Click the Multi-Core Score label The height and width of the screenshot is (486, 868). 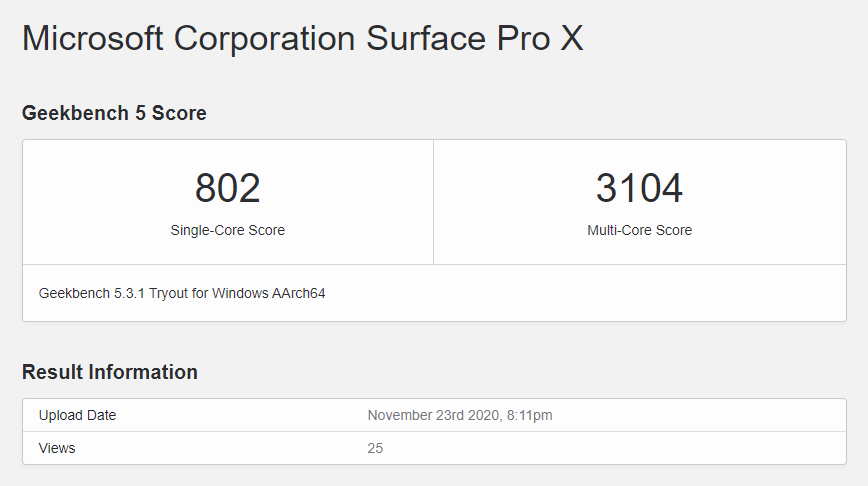click(x=639, y=230)
